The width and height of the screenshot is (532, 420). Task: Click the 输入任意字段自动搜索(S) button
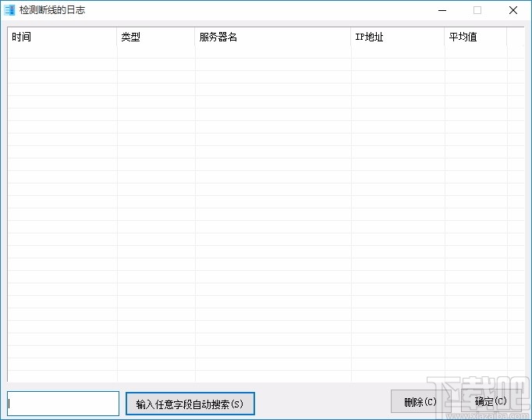point(190,404)
